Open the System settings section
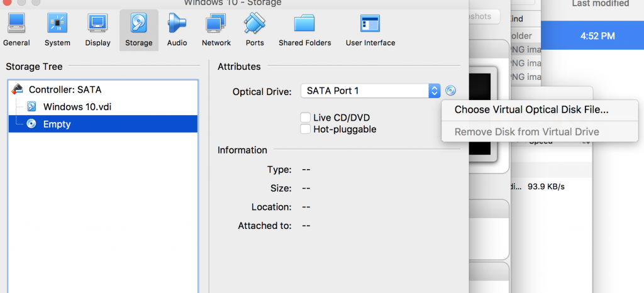This screenshot has height=293, width=644. coord(57,30)
